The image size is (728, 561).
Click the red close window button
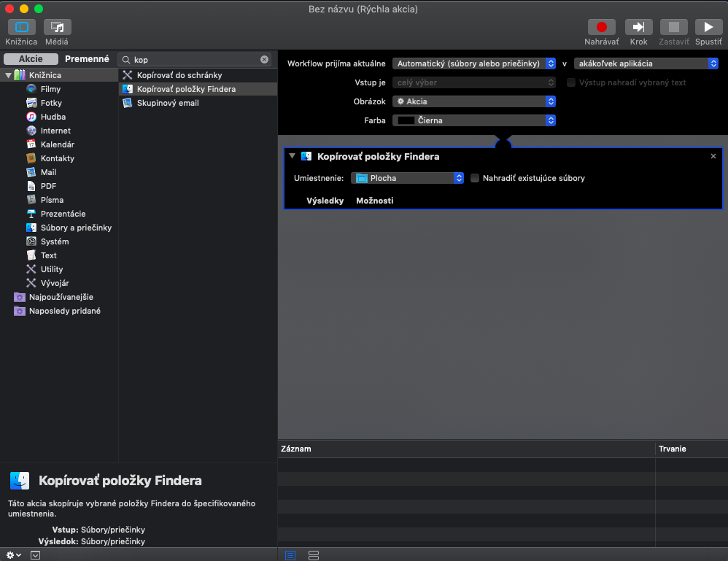[x=9, y=9]
